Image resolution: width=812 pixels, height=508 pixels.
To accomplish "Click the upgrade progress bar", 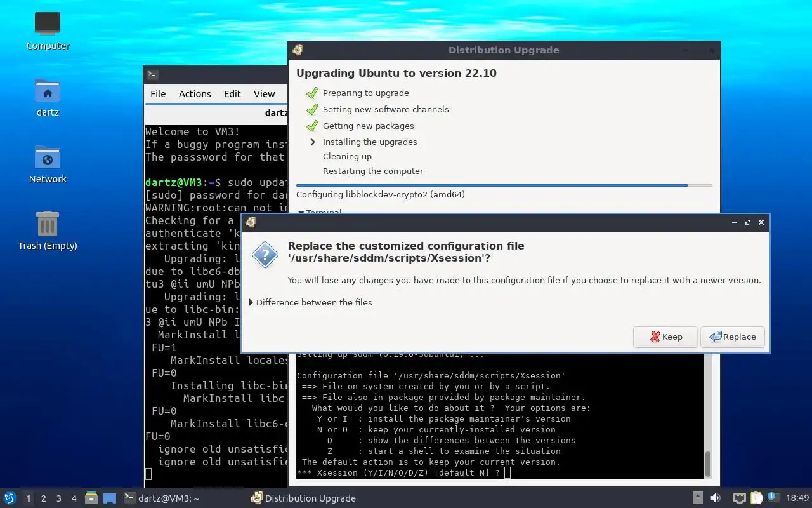I will [x=504, y=185].
